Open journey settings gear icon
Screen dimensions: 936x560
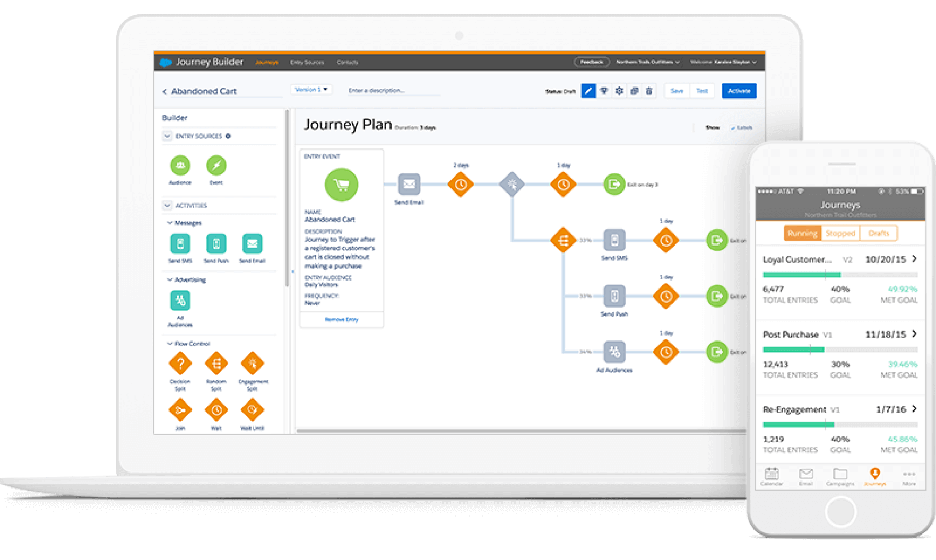[619, 91]
